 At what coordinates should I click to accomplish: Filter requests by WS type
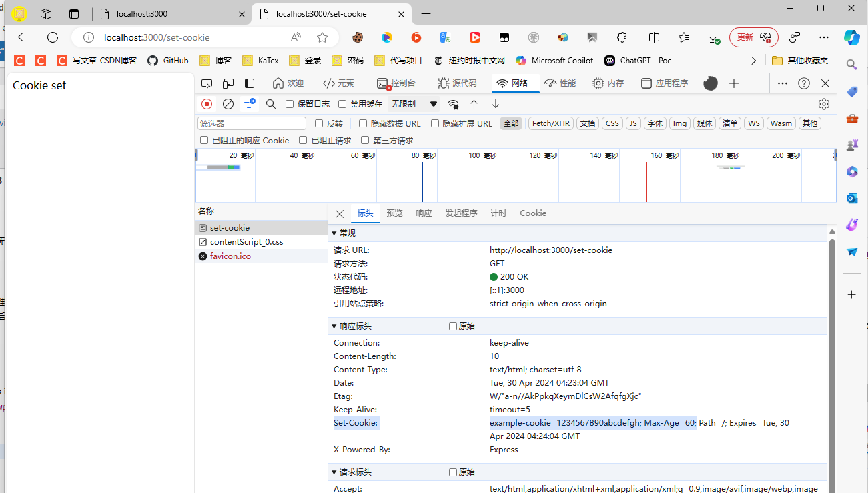click(754, 123)
